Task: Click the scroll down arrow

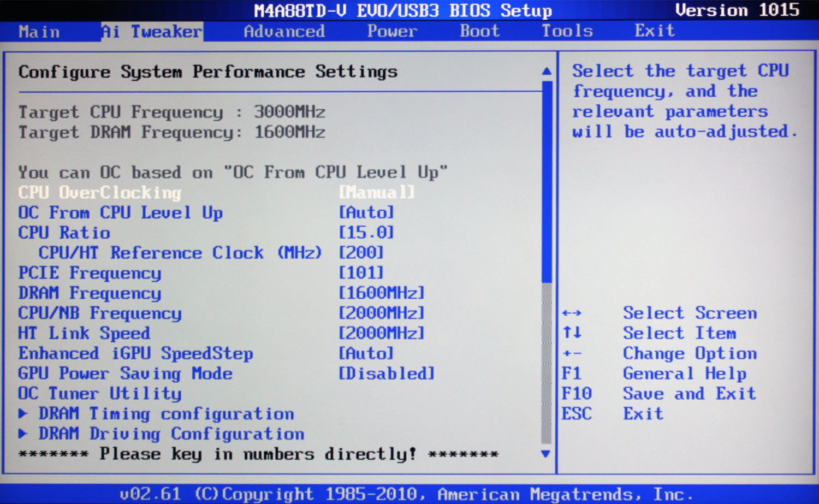Action: [545, 454]
